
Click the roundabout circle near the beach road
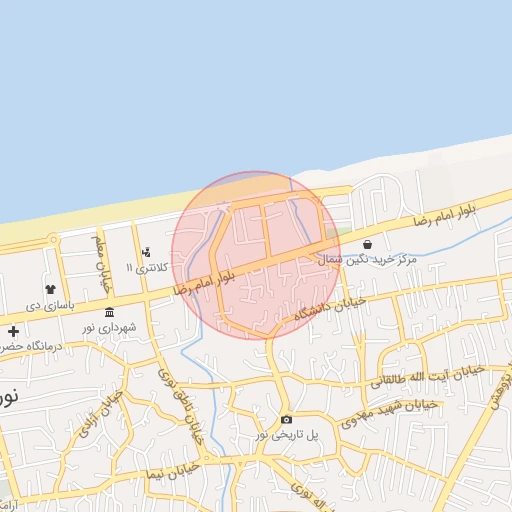click(x=54, y=240)
